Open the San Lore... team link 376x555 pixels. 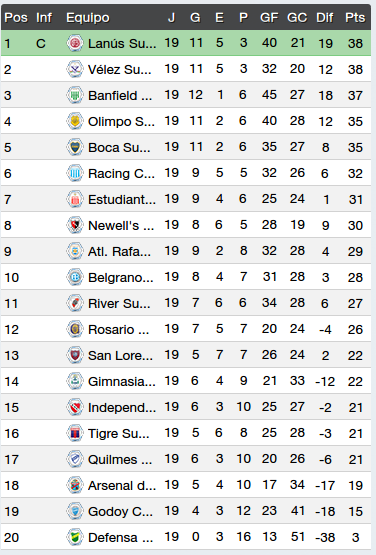click(120, 355)
